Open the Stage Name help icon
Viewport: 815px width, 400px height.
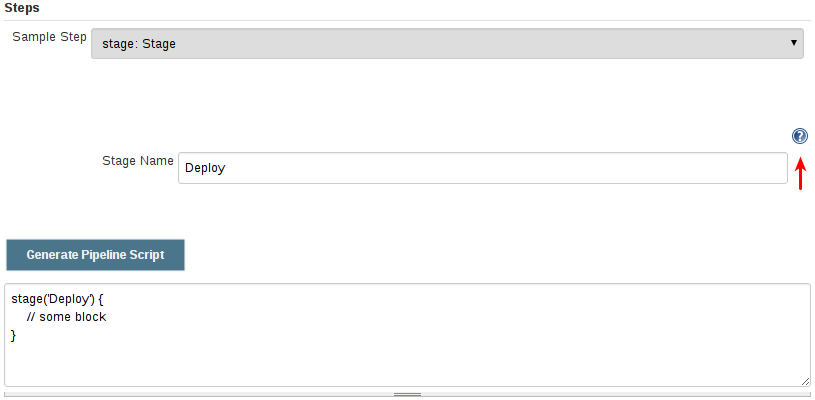pos(799,137)
